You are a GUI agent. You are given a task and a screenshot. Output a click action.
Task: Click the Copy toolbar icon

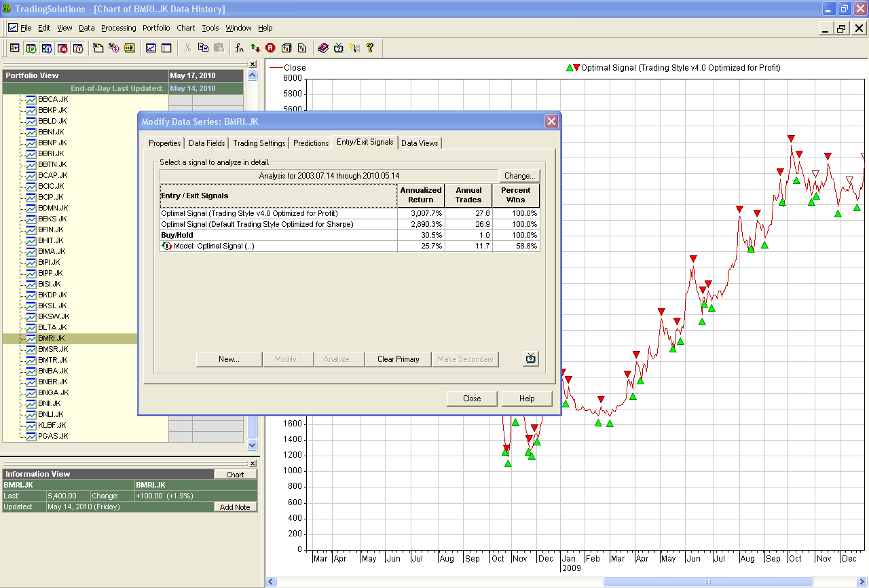click(203, 48)
